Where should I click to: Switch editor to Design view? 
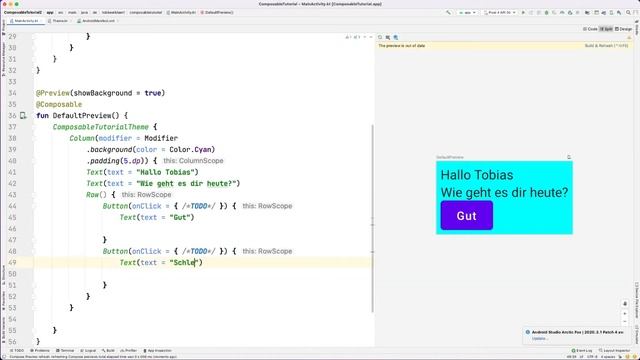pyautogui.click(x=623, y=29)
